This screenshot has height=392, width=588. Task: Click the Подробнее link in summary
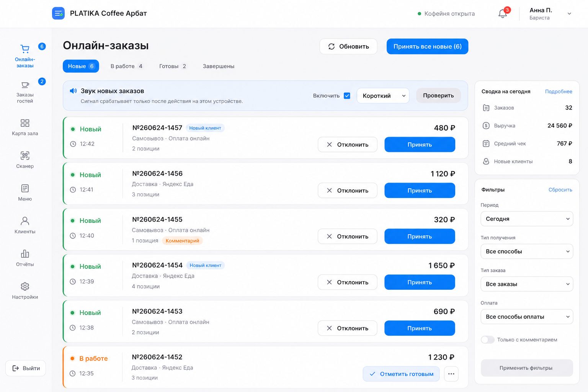(x=559, y=91)
